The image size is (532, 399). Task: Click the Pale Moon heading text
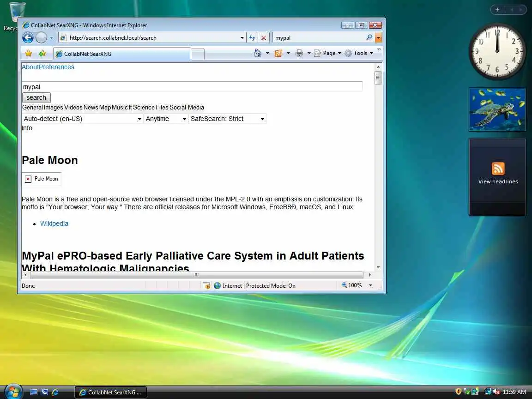(x=50, y=160)
